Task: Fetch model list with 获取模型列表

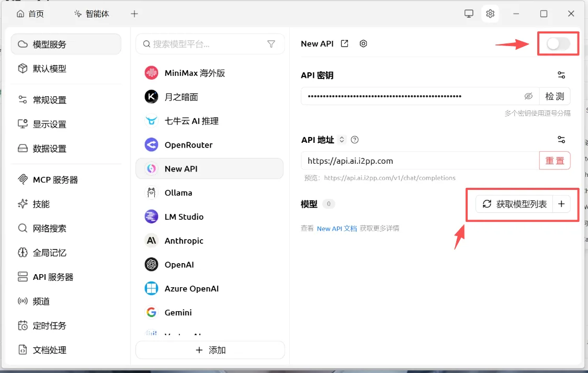Action: [514, 204]
